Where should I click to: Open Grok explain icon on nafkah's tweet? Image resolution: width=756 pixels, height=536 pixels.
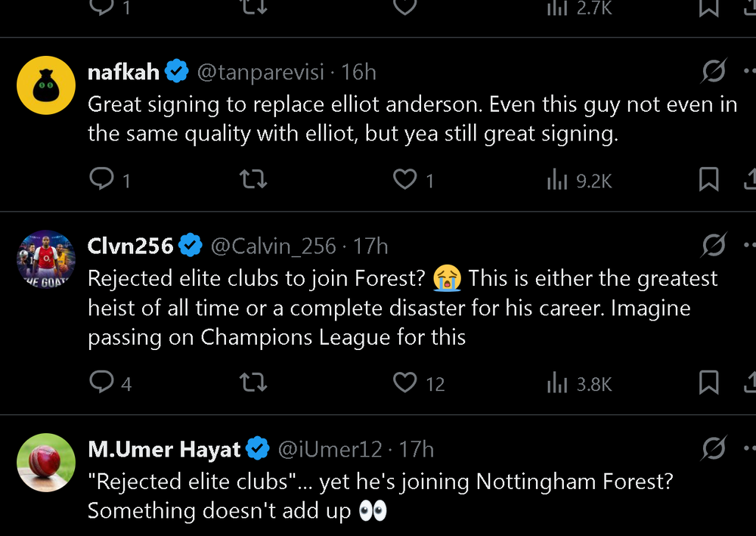point(714,71)
